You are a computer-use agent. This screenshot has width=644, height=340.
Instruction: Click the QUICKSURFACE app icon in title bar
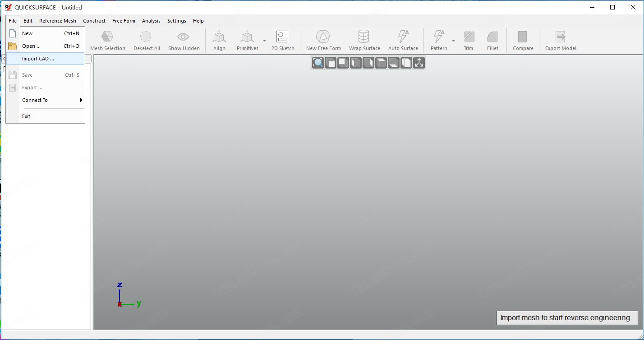point(8,7)
